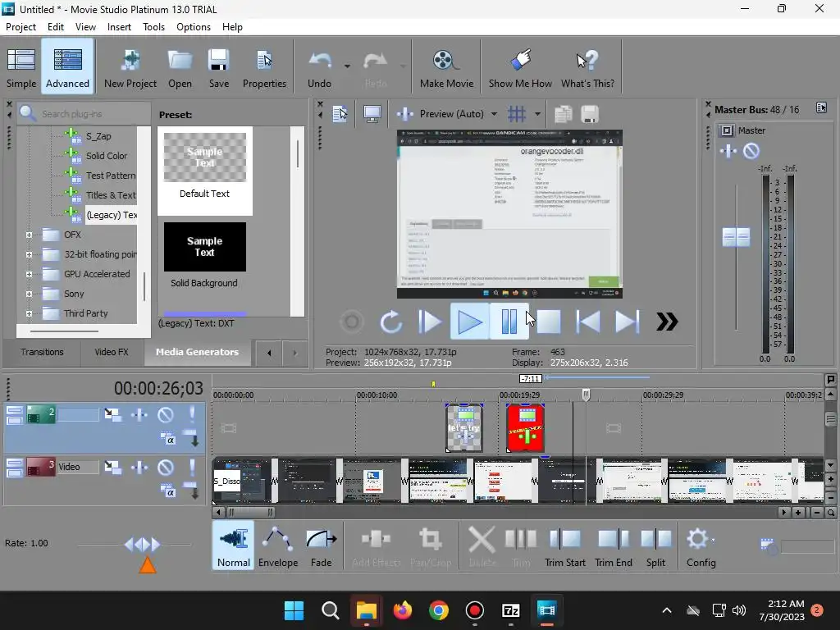Click the playback Rate slider

click(x=142, y=545)
